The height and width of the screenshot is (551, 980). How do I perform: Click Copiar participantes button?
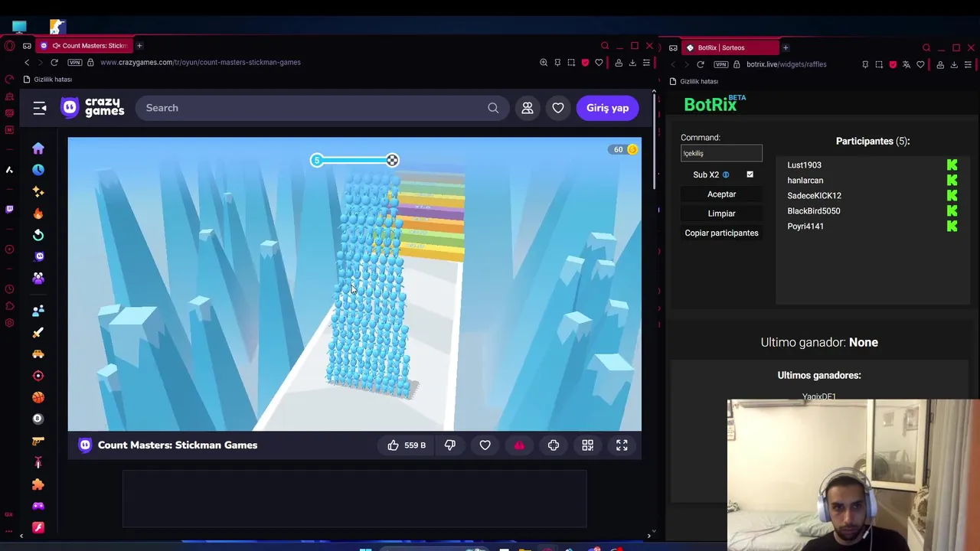721,233
